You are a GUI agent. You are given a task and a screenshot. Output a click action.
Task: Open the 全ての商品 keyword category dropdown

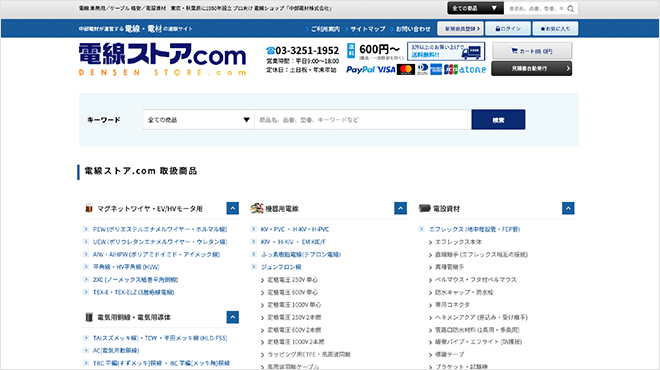click(198, 120)
